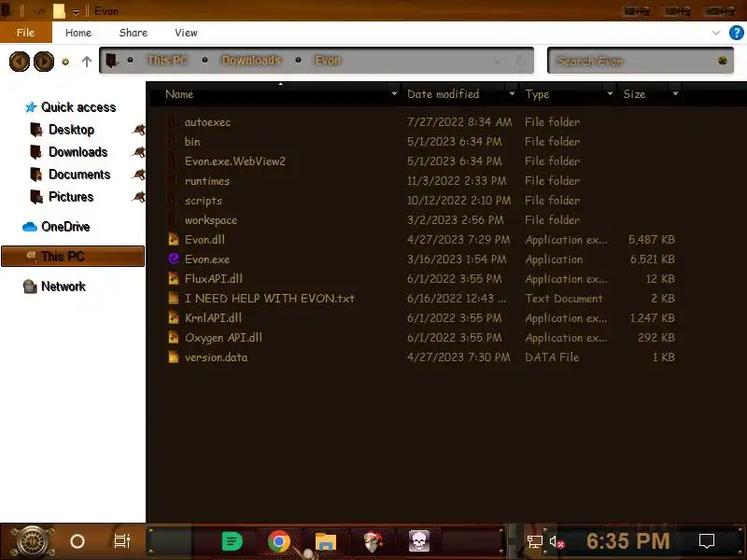Select the Evon.exe.WebView2 folder
The height and width of the screenshot is (560, 747).
[235, 161]
